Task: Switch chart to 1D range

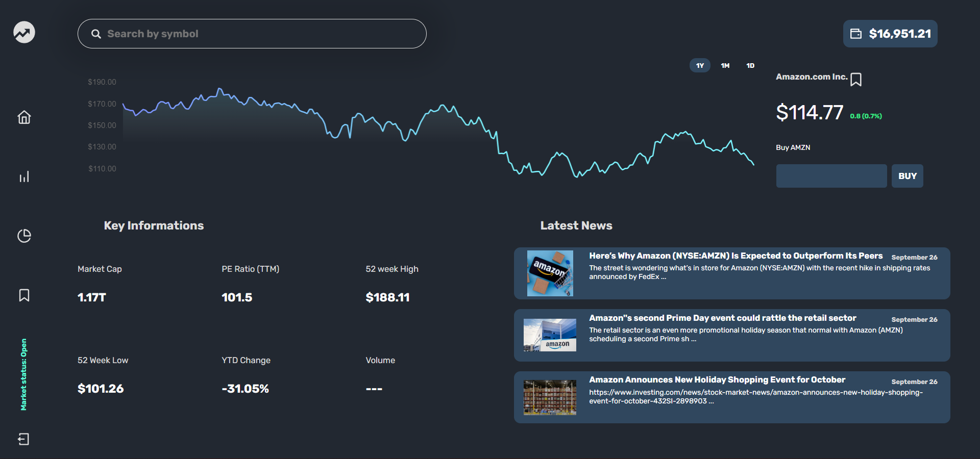Action: click(750, 65)
